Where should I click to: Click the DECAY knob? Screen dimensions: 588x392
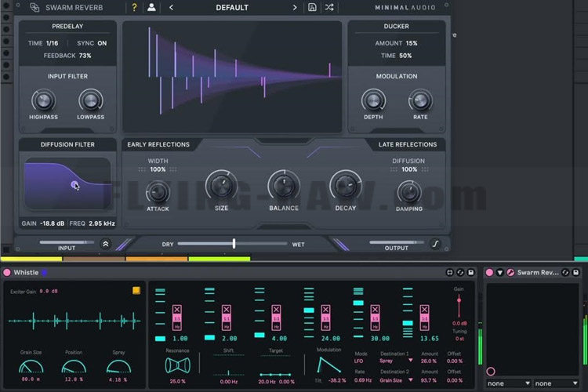point(346,186)
